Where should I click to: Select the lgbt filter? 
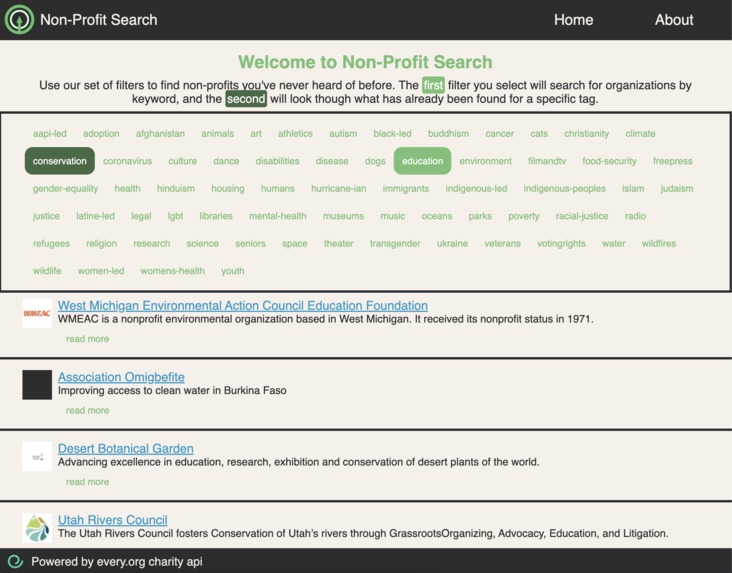click(x=176, y=216)
